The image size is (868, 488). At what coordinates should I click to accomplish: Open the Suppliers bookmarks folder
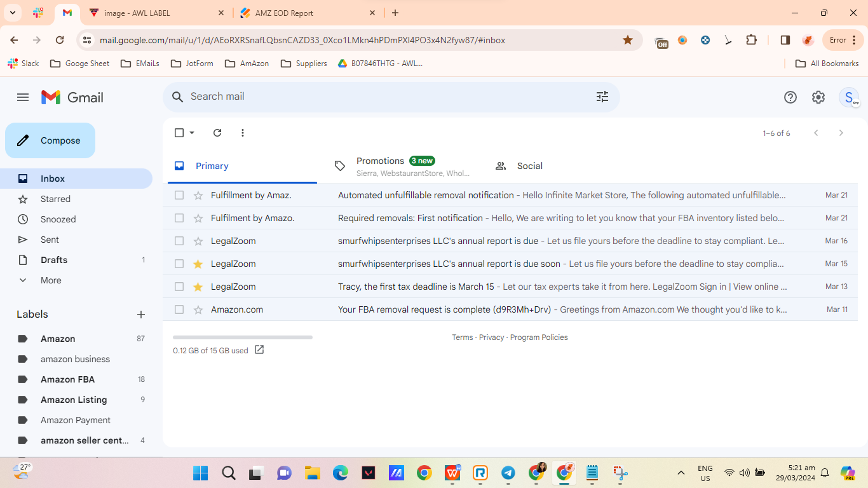(304, 64)
